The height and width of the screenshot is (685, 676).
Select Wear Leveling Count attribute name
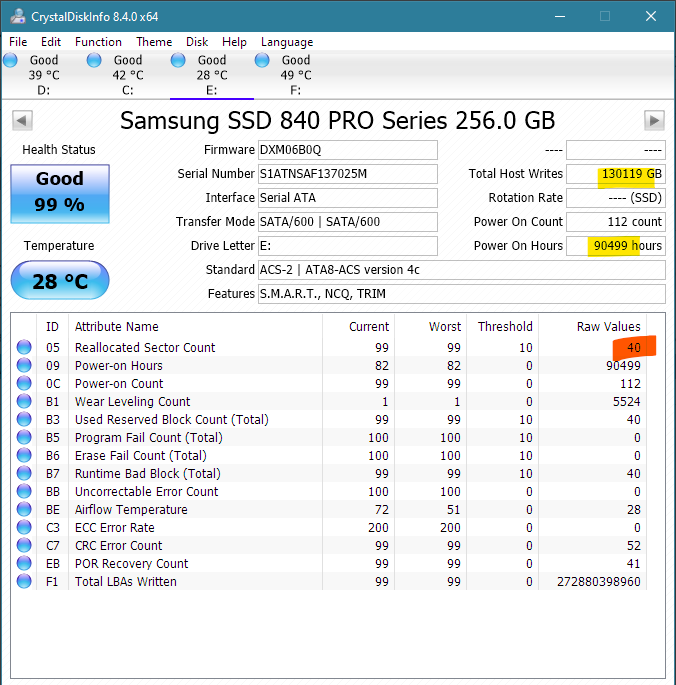[132, 401]
